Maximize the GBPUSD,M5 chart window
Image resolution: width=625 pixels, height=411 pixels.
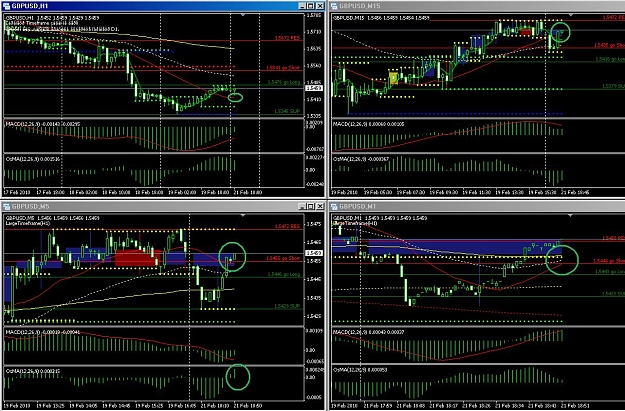(x=311, y=206)
